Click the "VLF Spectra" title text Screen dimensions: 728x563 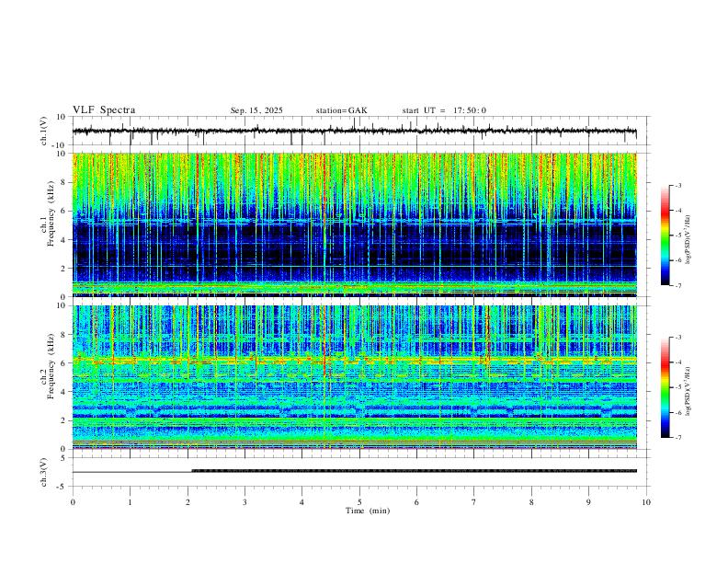[104, 110]
